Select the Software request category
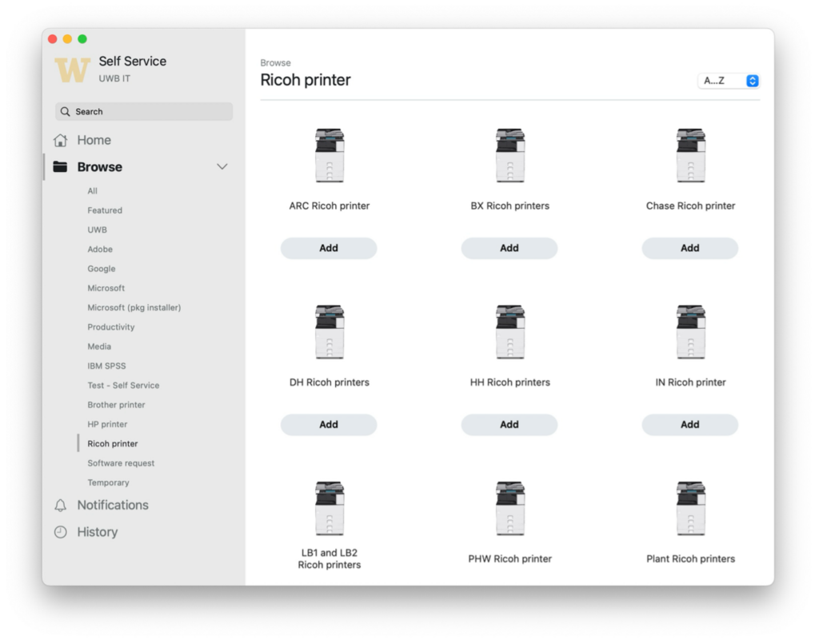The height and width of the screenshot is (644, 819). click(121, 462)
